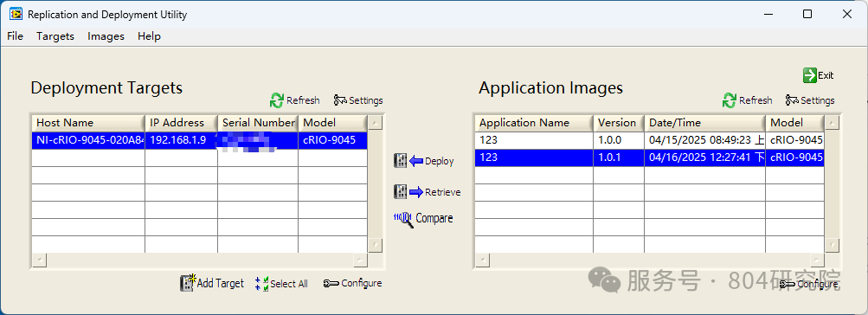The width and height of the screenshot is (868, 315).
Task: Maximize the Replication and Deployment Utility window
Action: 807,15
